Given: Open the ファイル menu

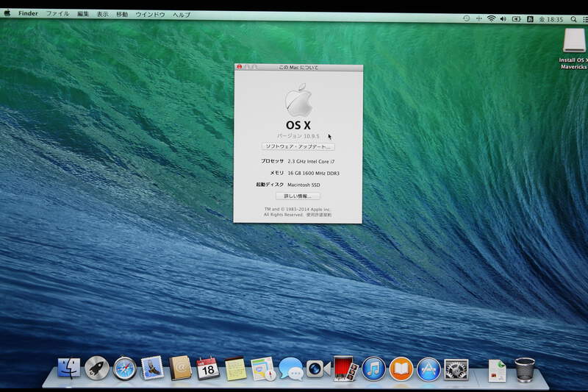Looking at the screenshot, I should pyautogui.click(x=57, y=14).
